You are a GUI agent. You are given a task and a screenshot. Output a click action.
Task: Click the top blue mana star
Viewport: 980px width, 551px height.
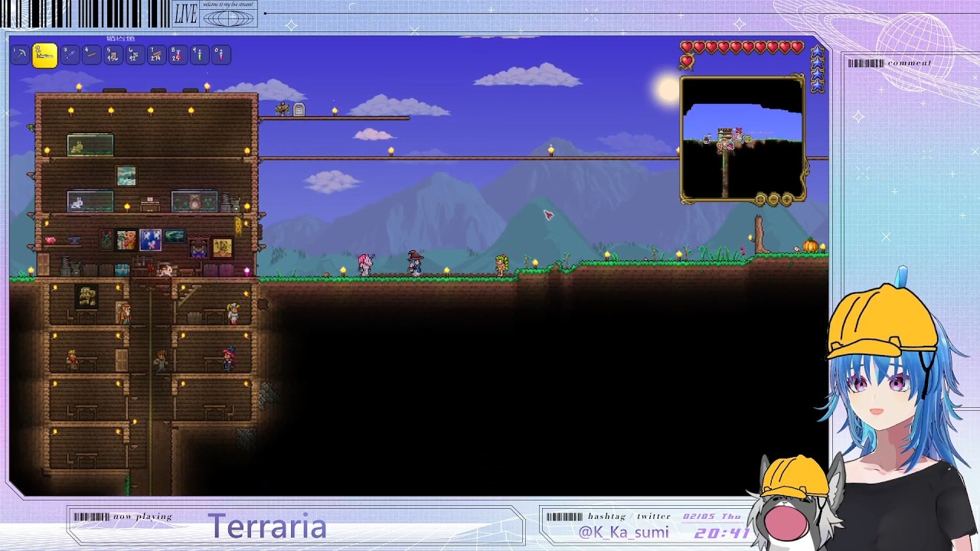click(x=818, y=53)
